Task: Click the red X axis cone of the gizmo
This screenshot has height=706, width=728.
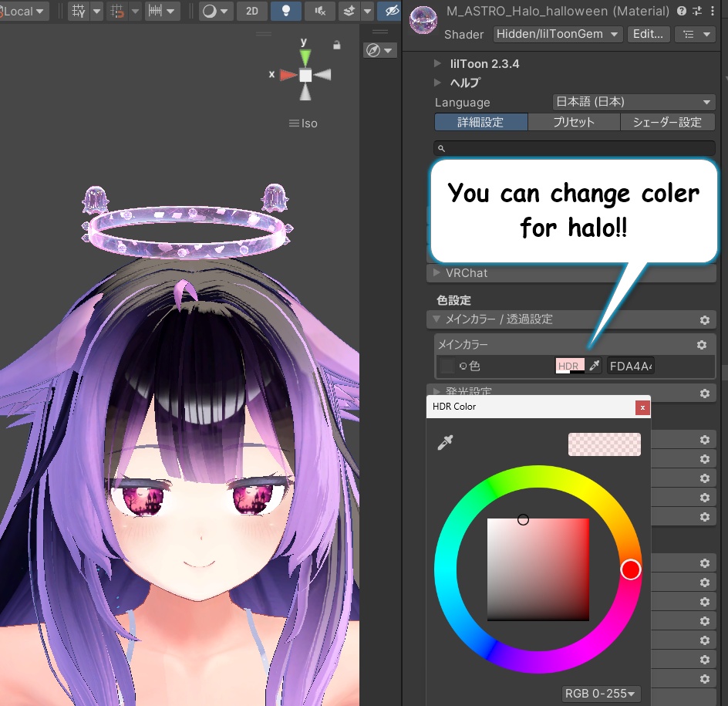Action: 288,75
